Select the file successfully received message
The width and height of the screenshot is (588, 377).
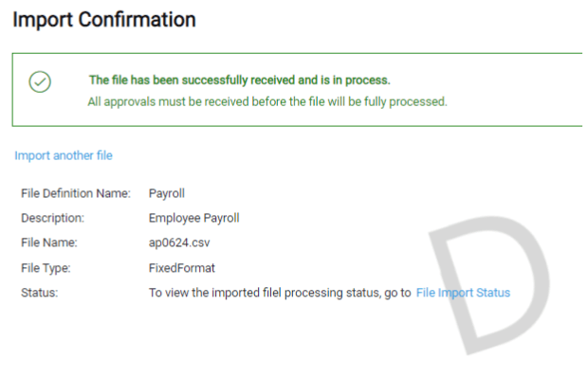[240, 81]
